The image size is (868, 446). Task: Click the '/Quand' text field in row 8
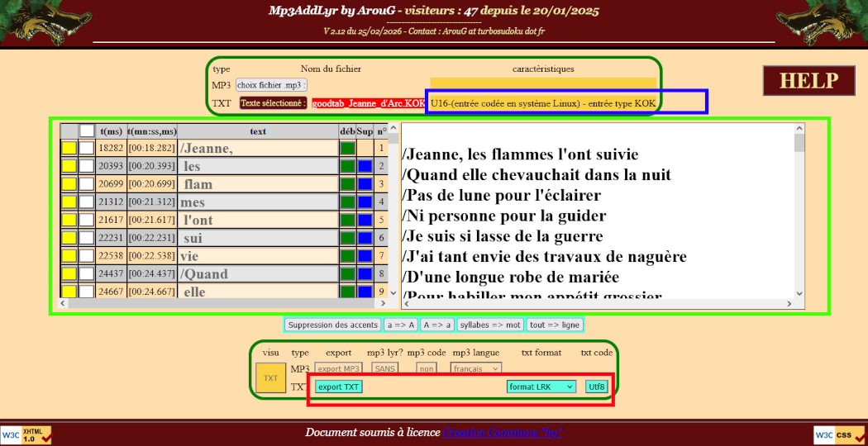tap(258, 274)
